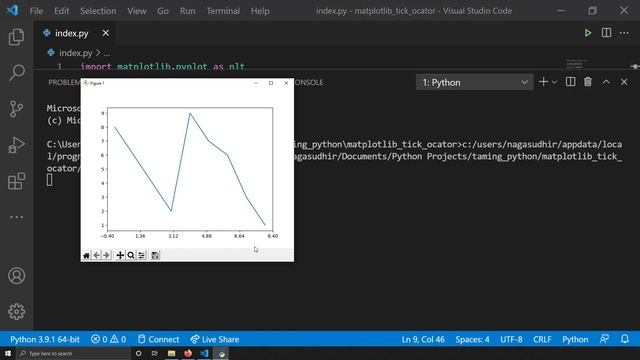Open the feedback icon in status bar
Screen dimensions: 640x360
click(604, 339)
